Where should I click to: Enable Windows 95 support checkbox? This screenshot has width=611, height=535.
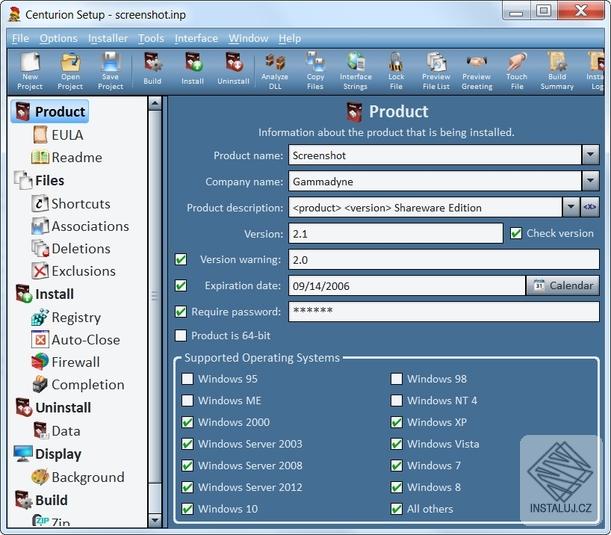tap(187, 379)
